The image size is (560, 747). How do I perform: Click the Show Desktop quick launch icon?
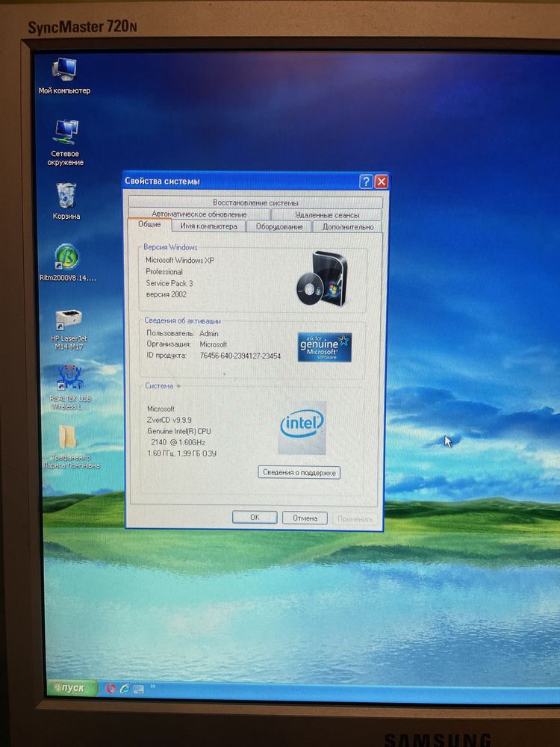(x=139, y=689)
